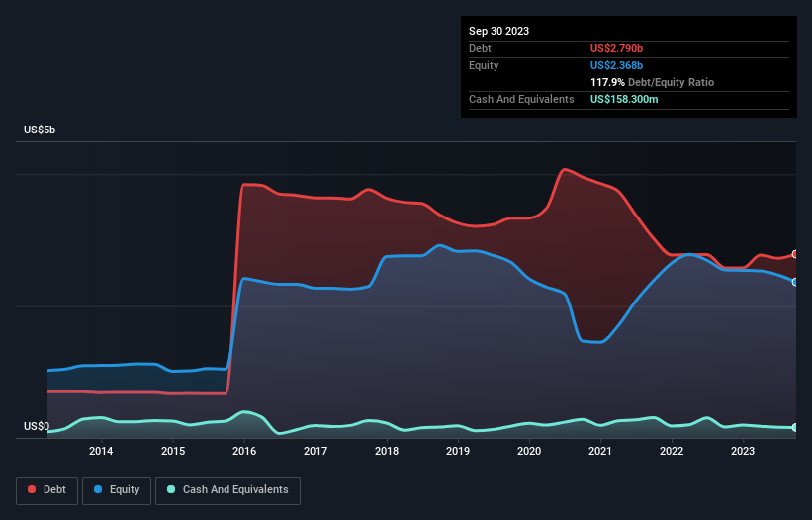Click the Sep 30 2023 tooltip date
Image resolution: width=812 pixels, height=520 pixels.
point(498,31)
